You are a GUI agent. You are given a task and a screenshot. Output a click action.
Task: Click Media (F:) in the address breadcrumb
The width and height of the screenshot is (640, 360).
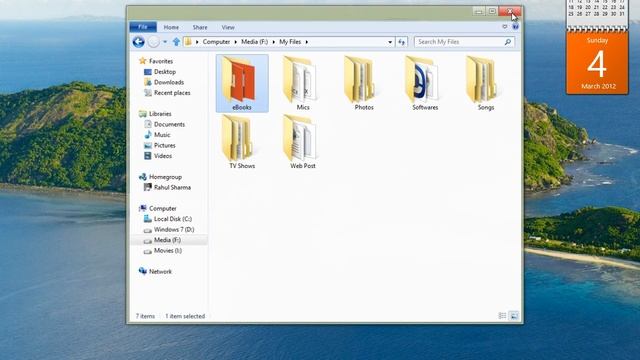point(254,42)
